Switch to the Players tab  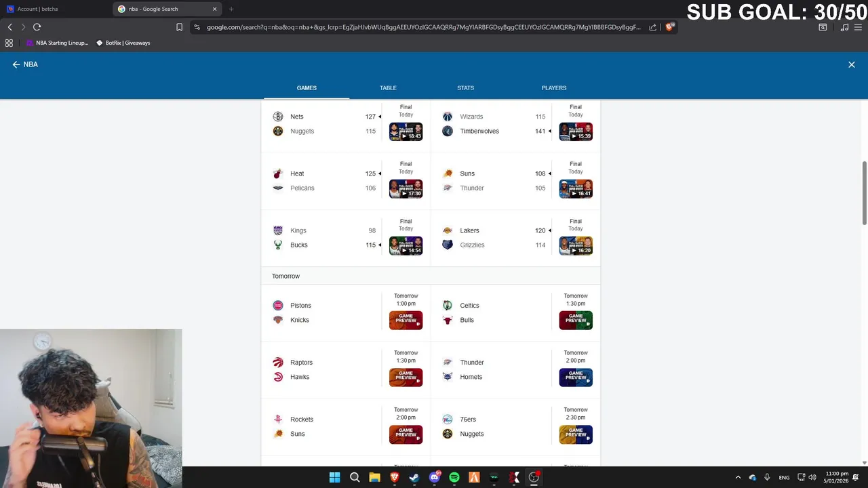554,88
